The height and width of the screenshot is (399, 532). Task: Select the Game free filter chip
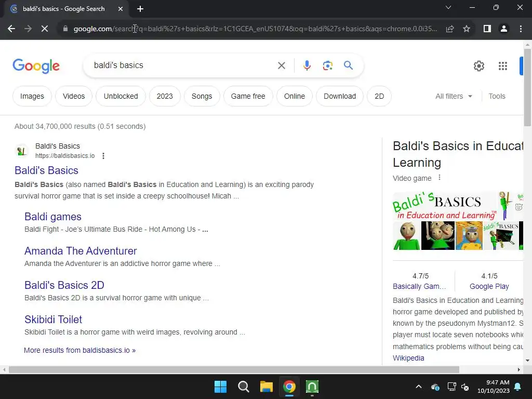[248, 96]
